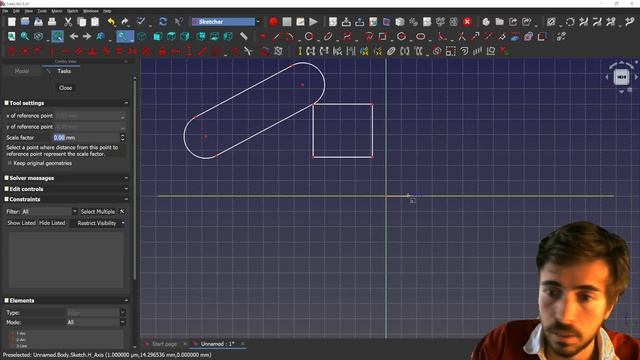Select the Create Slot tool
The image size is (640, 360).
(420, 36)
